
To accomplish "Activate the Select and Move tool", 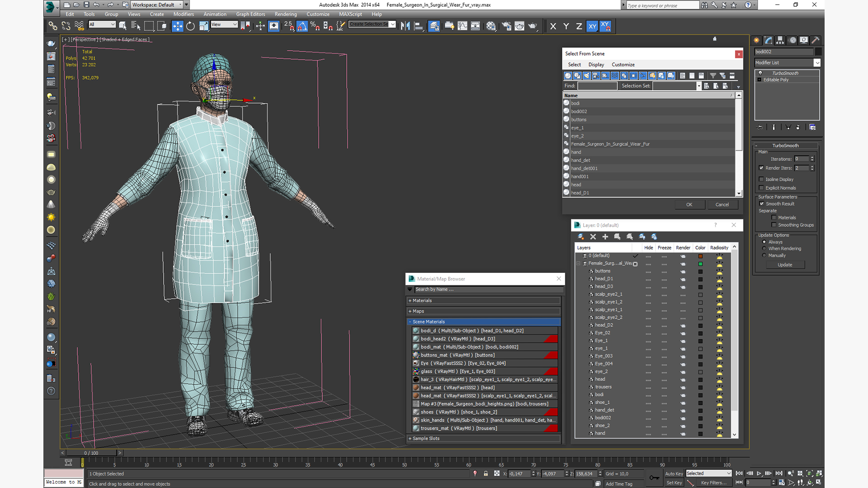I will pos(178,26).
